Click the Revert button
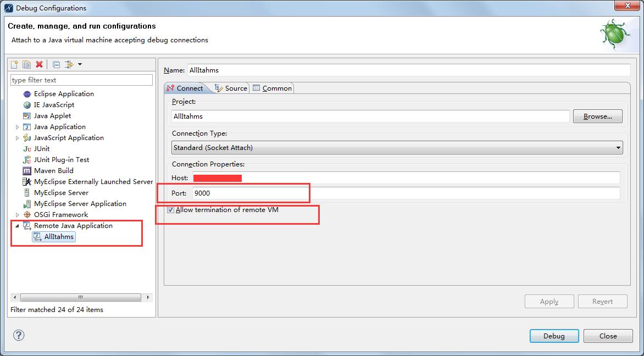644x356 pixels. pos(603,302)
